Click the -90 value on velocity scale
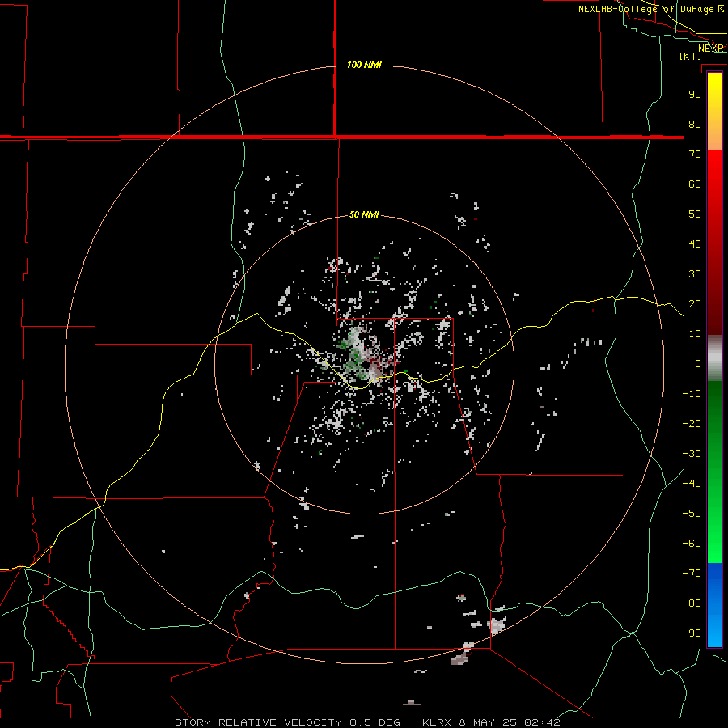Image resolution: width=728 pixels, height=728 pixels. click(692, 633)
